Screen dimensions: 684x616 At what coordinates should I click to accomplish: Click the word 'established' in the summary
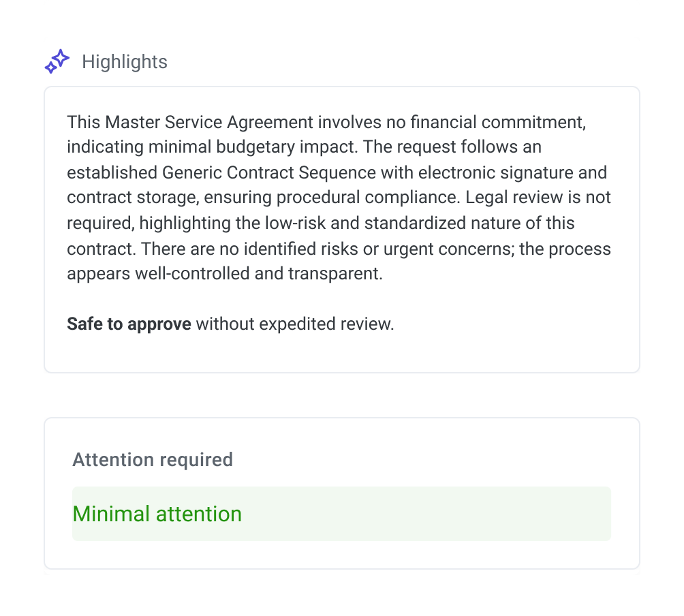[112, 173]
